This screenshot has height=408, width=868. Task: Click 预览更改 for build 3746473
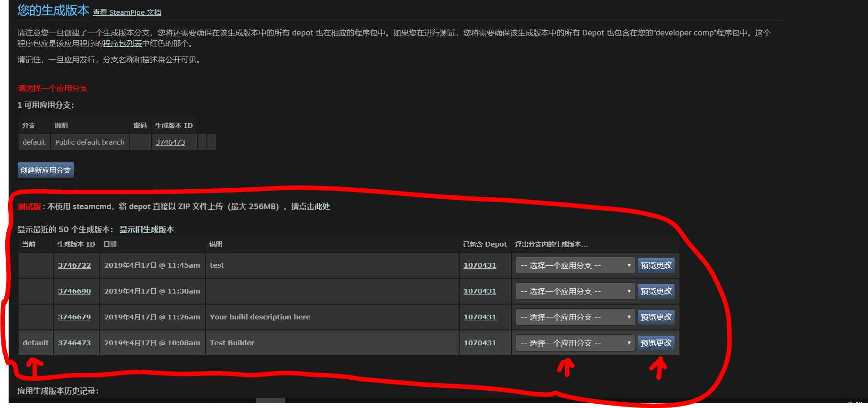656,343
